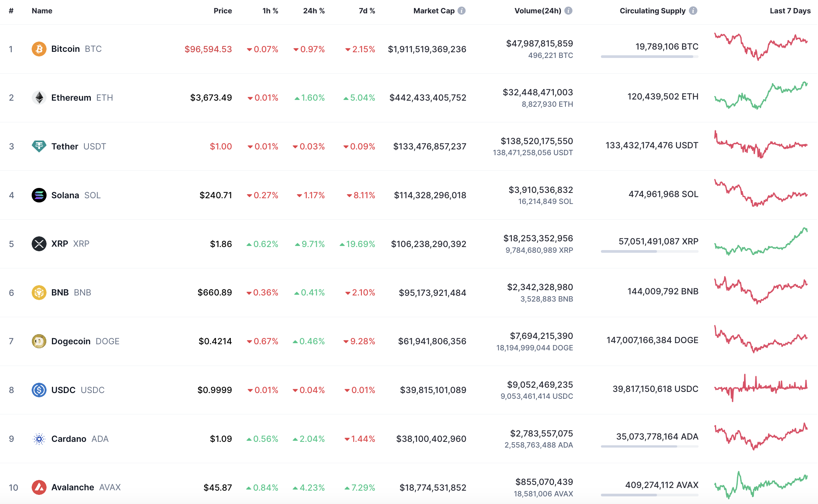Click the Solana SOL coin logo
This screenshot has width=818, height=504.
pyautogui.click(x=39, y=195)
